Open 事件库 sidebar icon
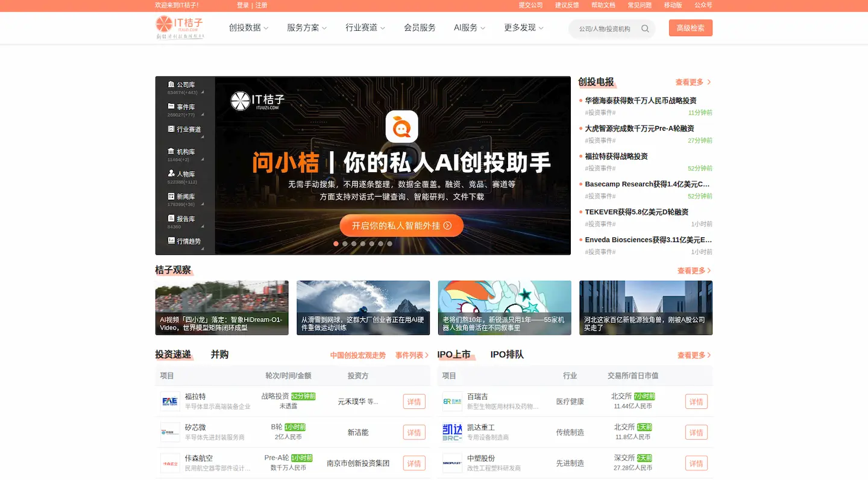The height and width of the screenshot is (480, 868). (x=171, y=107)
